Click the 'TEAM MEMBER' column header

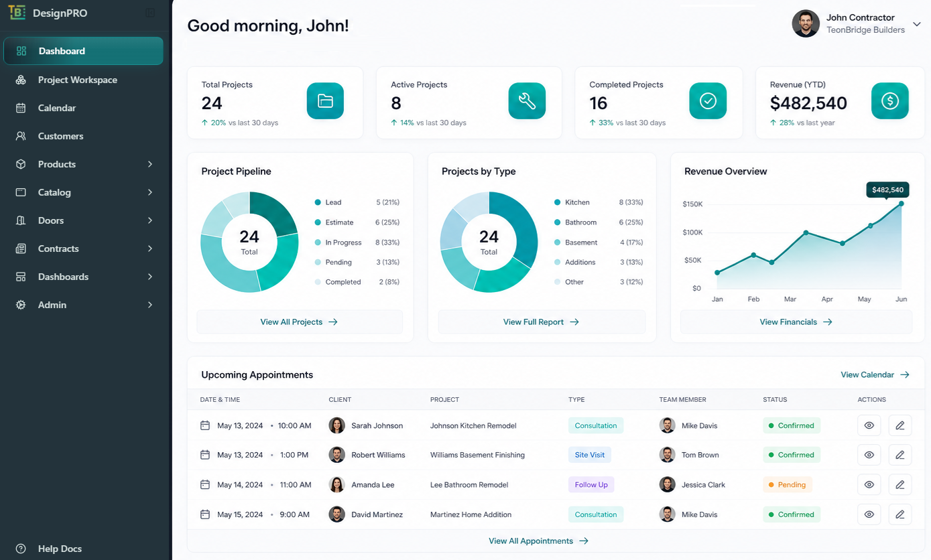[x=682, y=400]
